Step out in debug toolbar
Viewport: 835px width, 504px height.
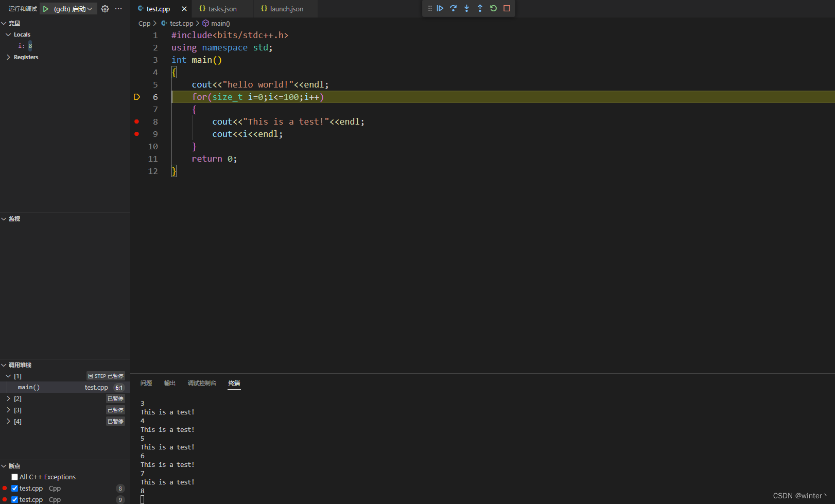point(480,8)
